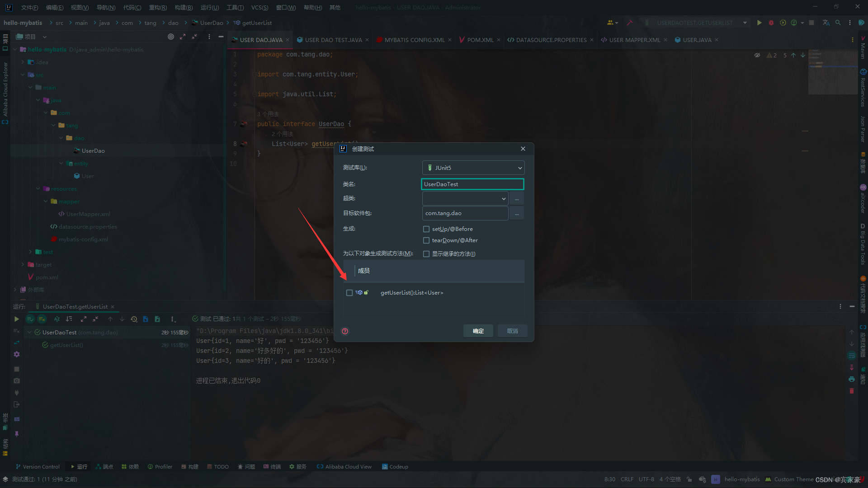Open the superclass combo box dropdown
Viewport: 868px width, 488px height.
503,199
